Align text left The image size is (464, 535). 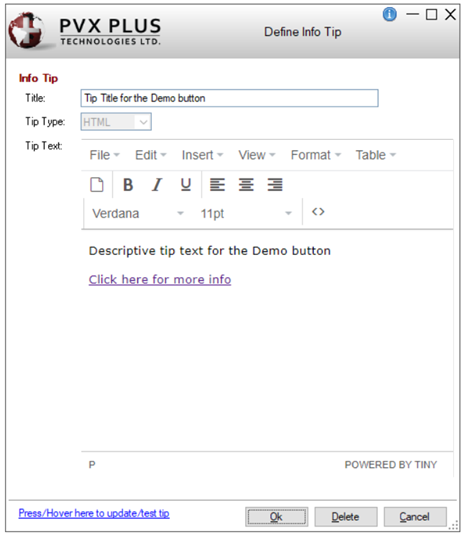217,185
